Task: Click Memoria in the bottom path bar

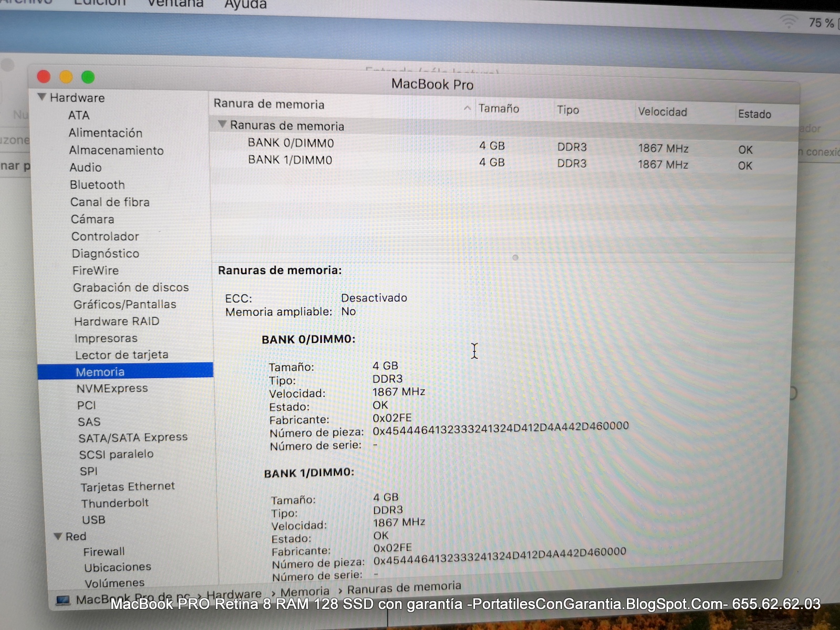Action: click(305, 592)
